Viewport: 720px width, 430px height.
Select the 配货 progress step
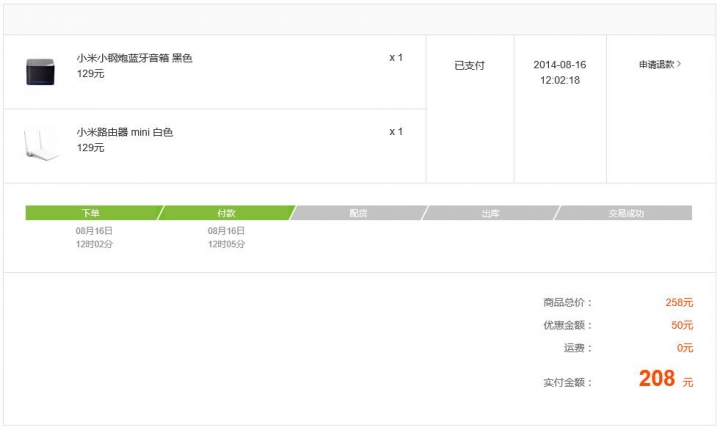pos(358,213)
